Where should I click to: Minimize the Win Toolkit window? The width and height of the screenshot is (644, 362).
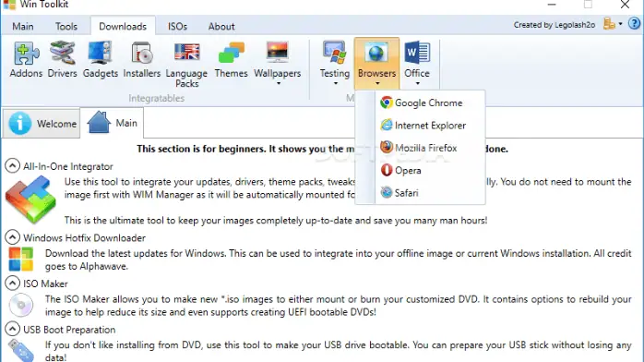coord(552,5)
